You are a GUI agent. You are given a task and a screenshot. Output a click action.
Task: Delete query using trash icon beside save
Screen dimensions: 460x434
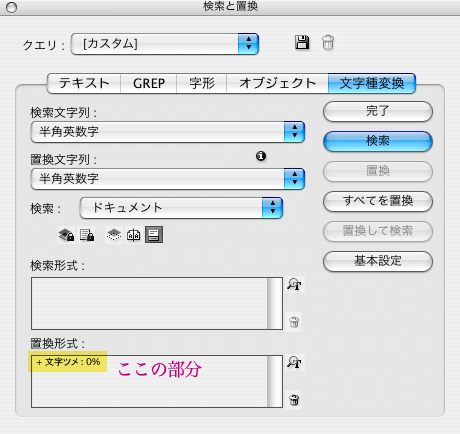pos(328,43)
